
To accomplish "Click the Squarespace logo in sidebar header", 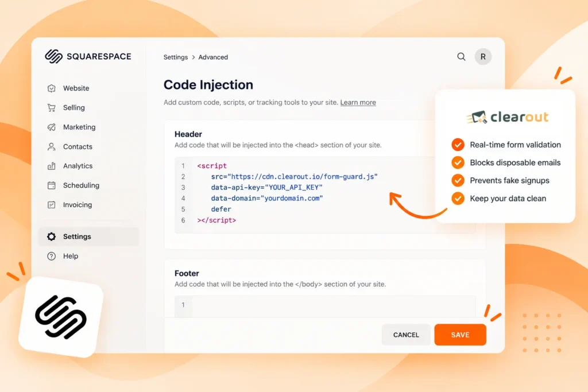I will pos(88,57).
